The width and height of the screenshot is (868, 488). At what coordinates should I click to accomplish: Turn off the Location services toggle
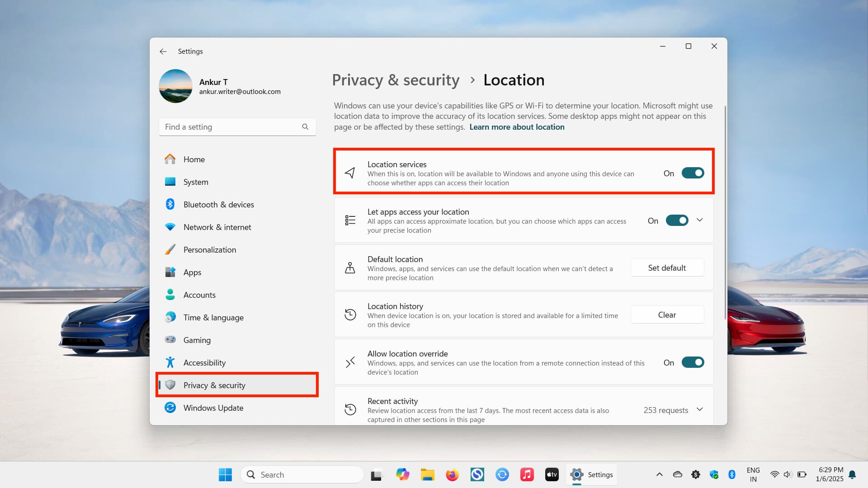693,173
